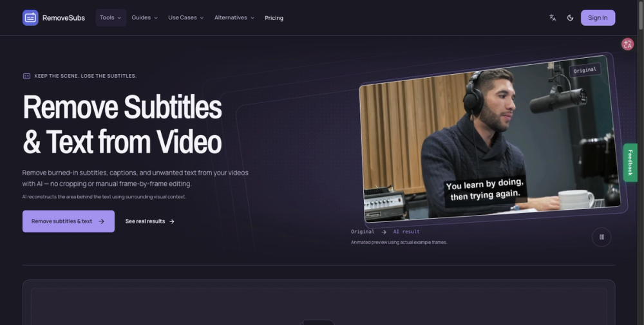Click the Original label below preview
644x325 pixels.
pos(362,232)
